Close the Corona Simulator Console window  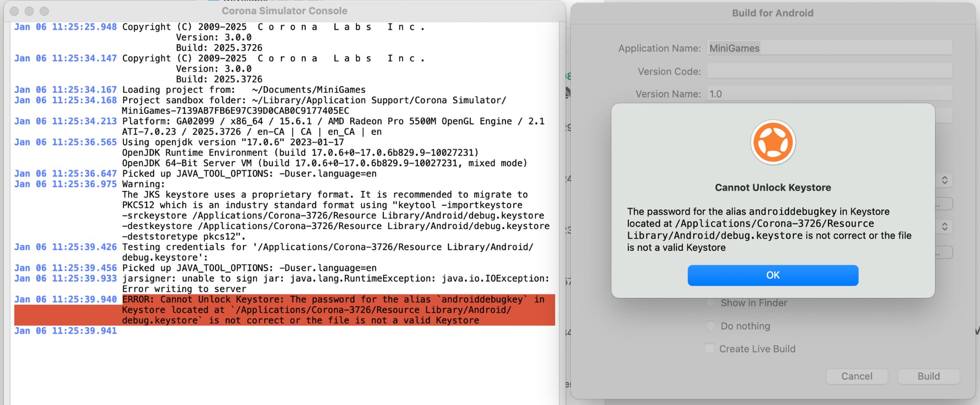(14, 11)
